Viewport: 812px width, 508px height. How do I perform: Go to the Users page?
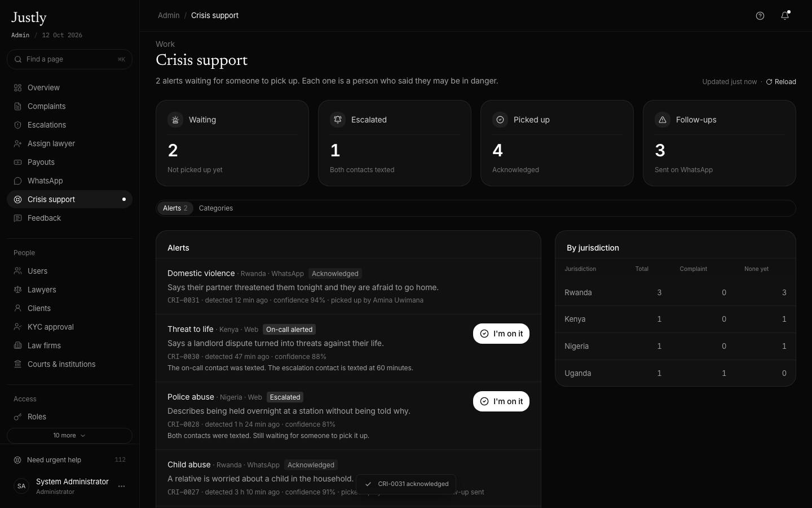pyautogui.click(x=69, y=271)
